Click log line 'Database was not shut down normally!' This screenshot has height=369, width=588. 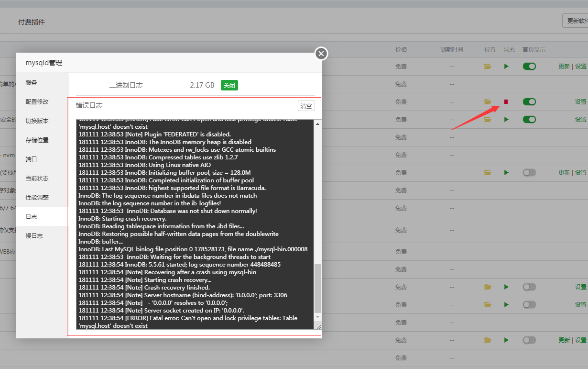click(168, 211)
